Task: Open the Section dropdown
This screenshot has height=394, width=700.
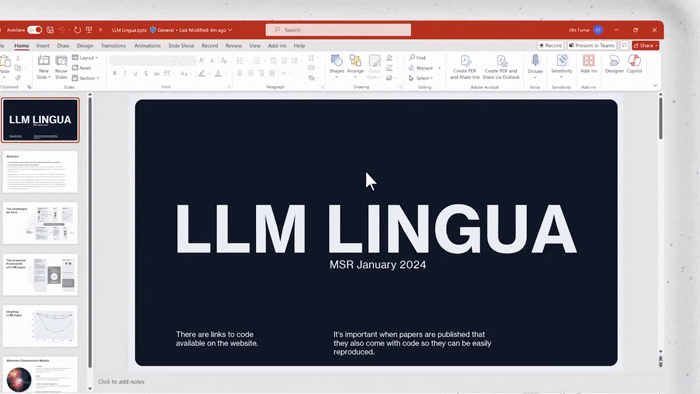Action: pos(86,78)
